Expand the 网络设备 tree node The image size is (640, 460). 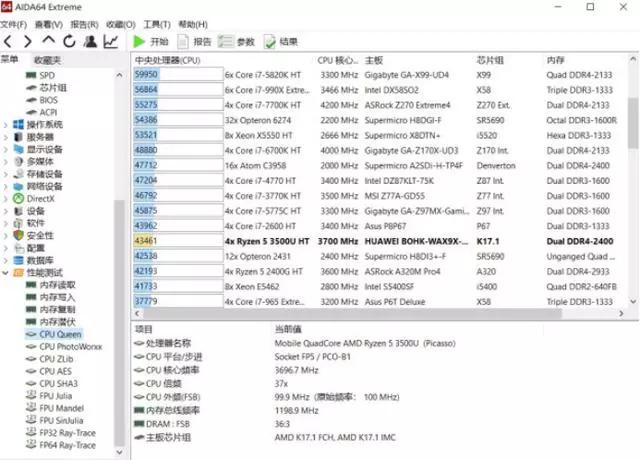(6, 186)
